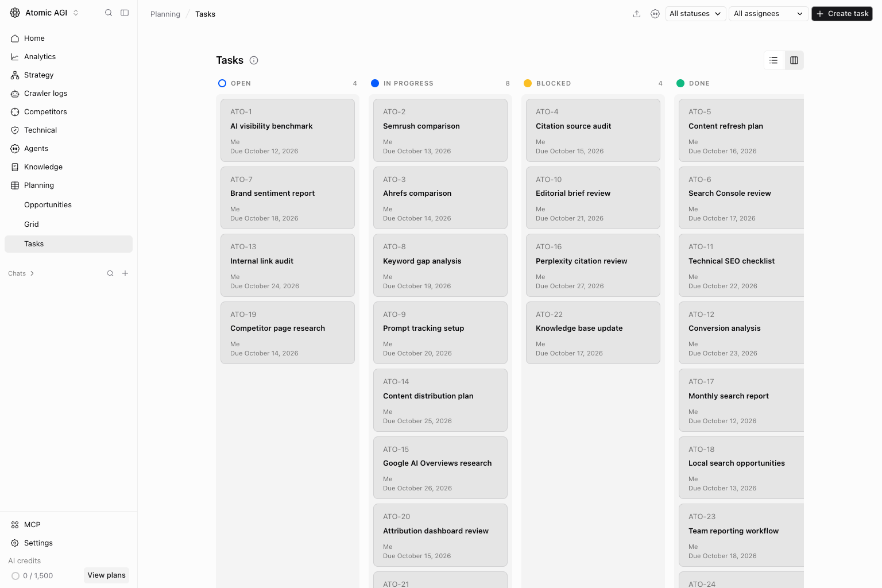The width and height of the screenshot is (882, 588).
Task: Open the All statuses dropdown
Action: [x=696, y=14]
